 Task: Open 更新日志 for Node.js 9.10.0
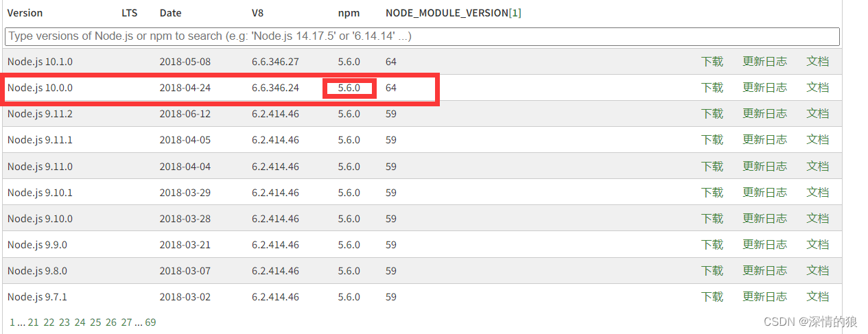click(764, 219)
